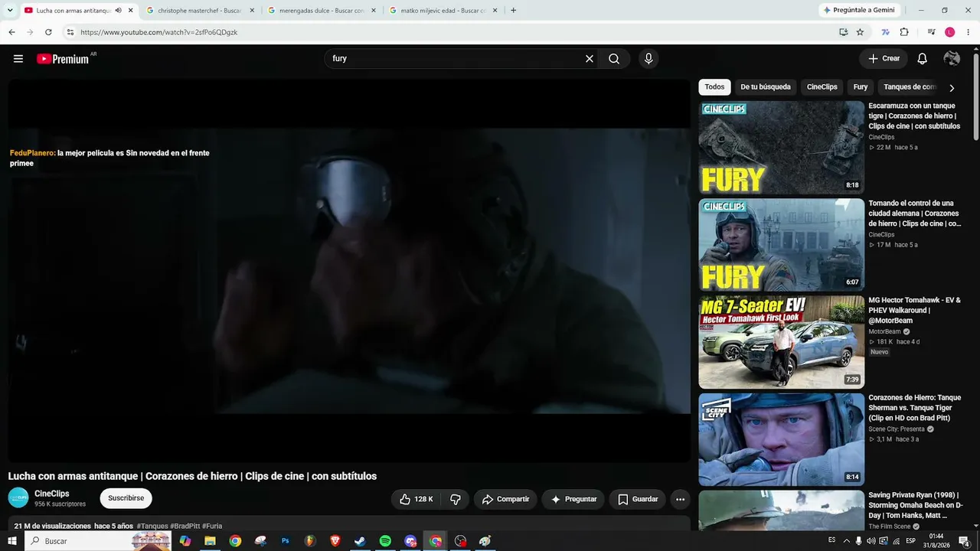Select the 'Tanques de com' filter chip

pyautogui.click(x=910, y=87)
